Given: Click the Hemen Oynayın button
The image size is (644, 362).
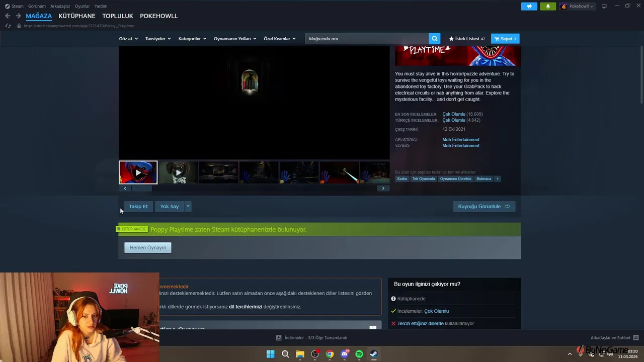Looking at the screenshot, I should 148,247.
